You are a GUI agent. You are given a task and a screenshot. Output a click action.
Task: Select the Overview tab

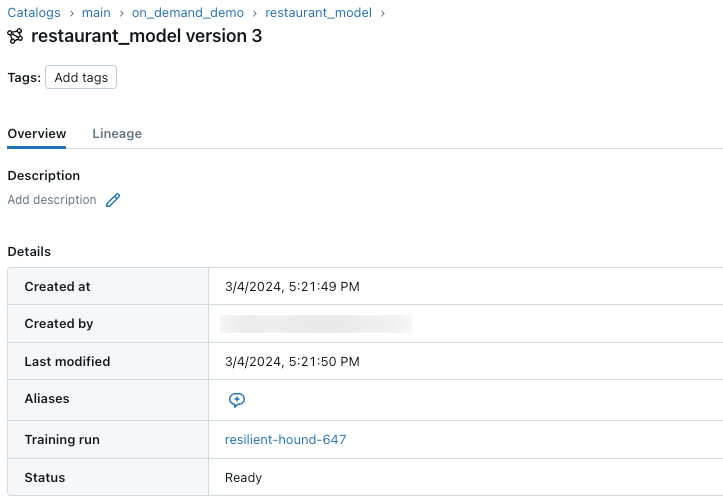[x=37, y=134]
